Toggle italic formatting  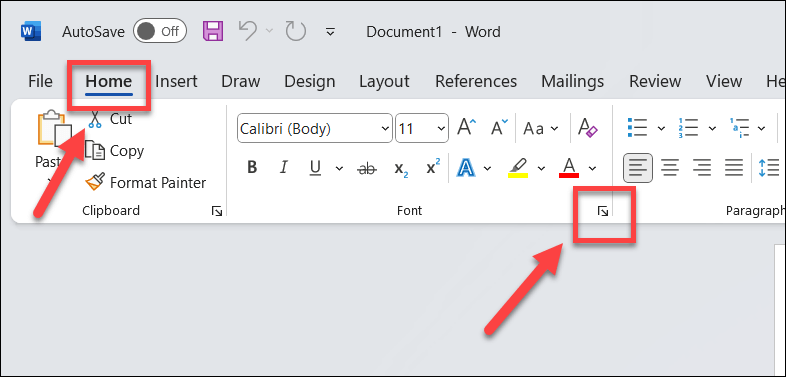pyautogui.click(x=284, y=168)
